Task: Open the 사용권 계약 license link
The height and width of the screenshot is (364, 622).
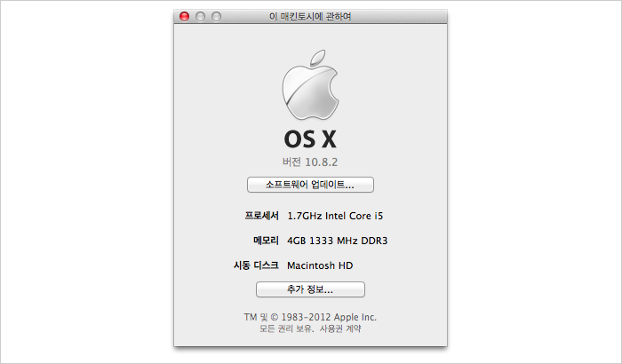Action: [340, 328]
